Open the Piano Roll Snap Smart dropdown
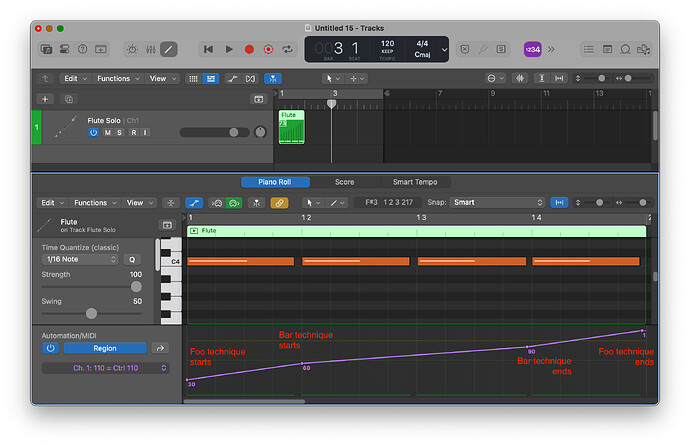 [x=497, y=202]
